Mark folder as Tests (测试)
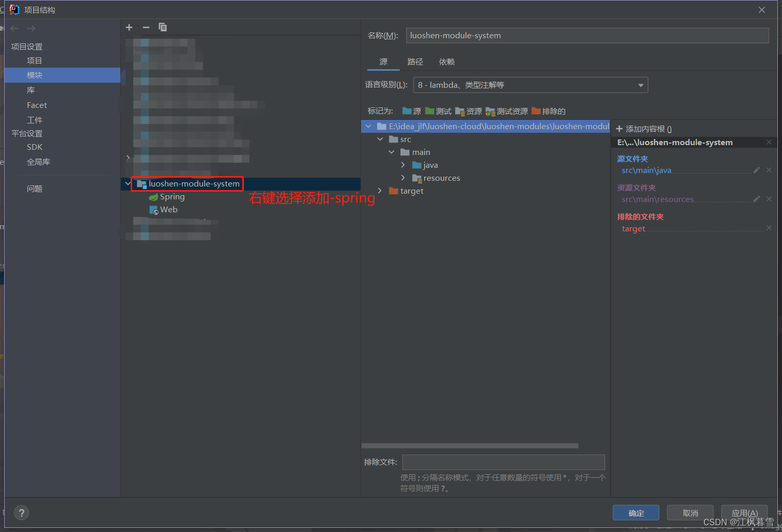782x532 pixels. [x=438, y=111]
